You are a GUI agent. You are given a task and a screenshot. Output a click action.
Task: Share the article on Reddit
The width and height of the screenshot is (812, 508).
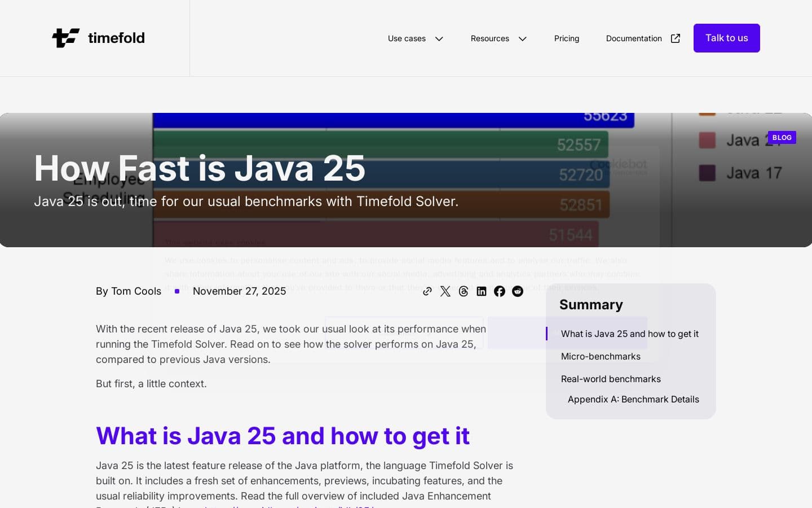(518, 291)
